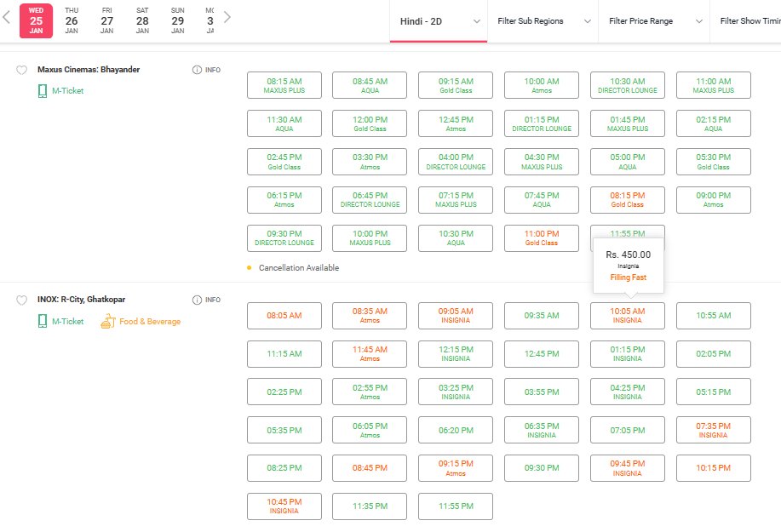This screenshot has height=532, width=781.
Task: Click the Food & Beverage label
Action: (x=150, y=322)
